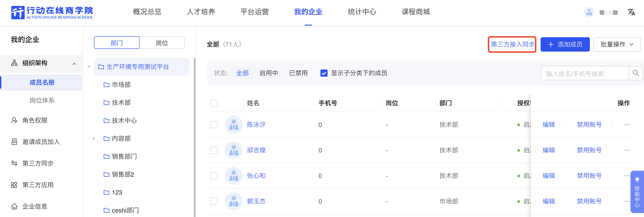Open more actions for 邱吉煌 row
Image resolution: width=644 pixels, height=217 pixels.
[627, 150]
